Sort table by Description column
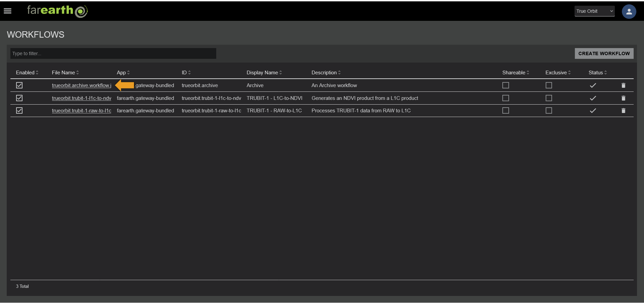 326,73
